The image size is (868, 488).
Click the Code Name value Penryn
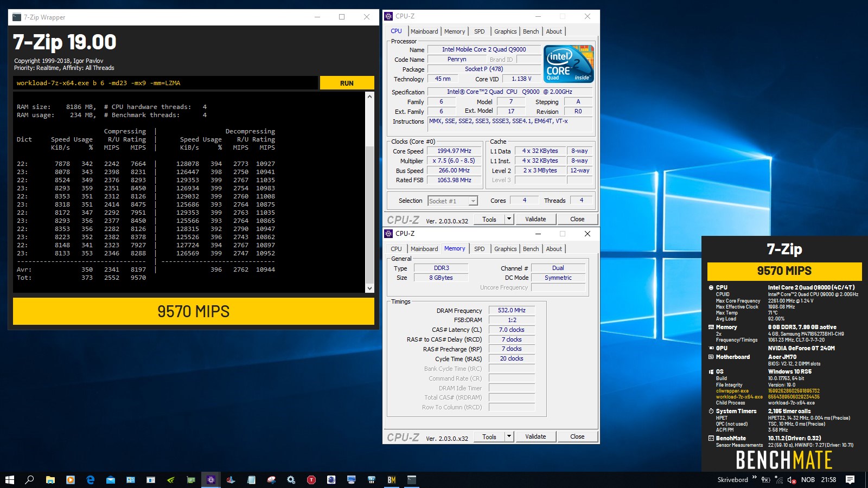click(x=457, y=60)
